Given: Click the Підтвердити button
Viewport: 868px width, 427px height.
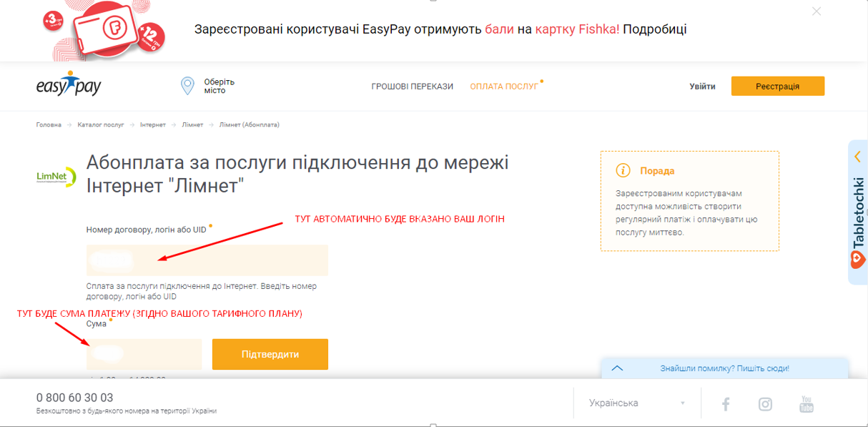Looking at the screenshot, I should (x=270, y=354).
